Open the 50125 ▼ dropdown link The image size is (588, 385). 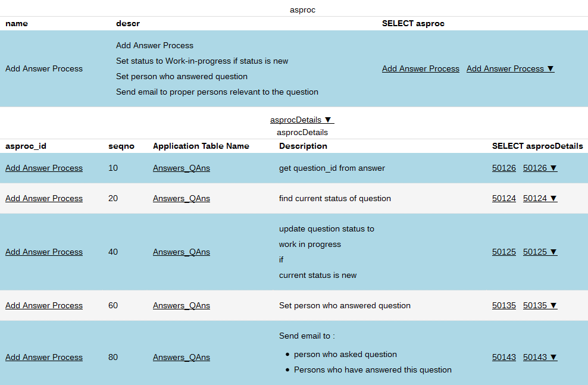point(540,252)
